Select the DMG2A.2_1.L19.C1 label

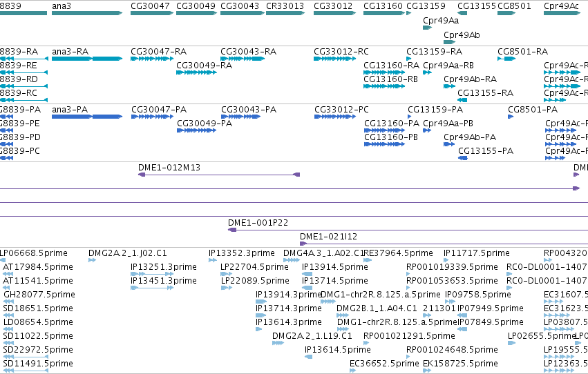(312, 336)
